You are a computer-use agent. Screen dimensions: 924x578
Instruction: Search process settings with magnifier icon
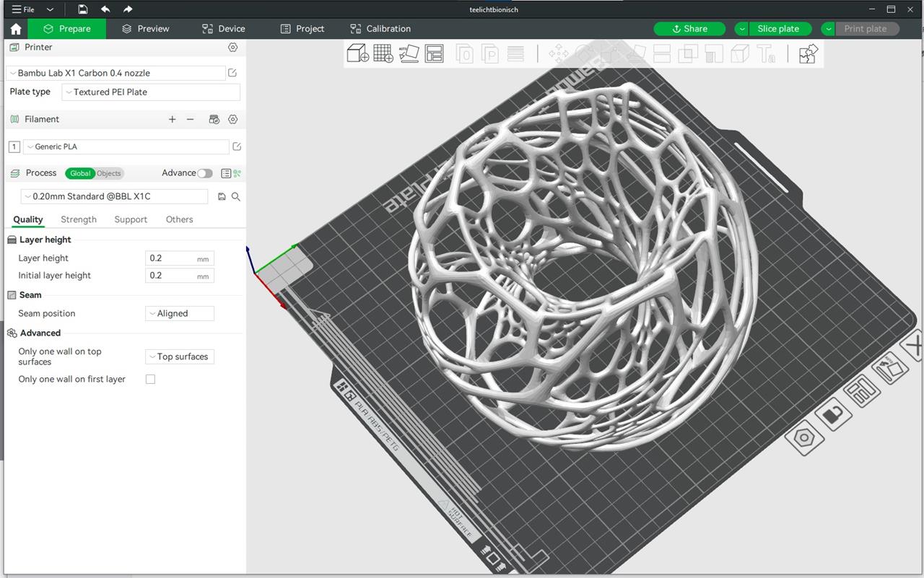235,196
